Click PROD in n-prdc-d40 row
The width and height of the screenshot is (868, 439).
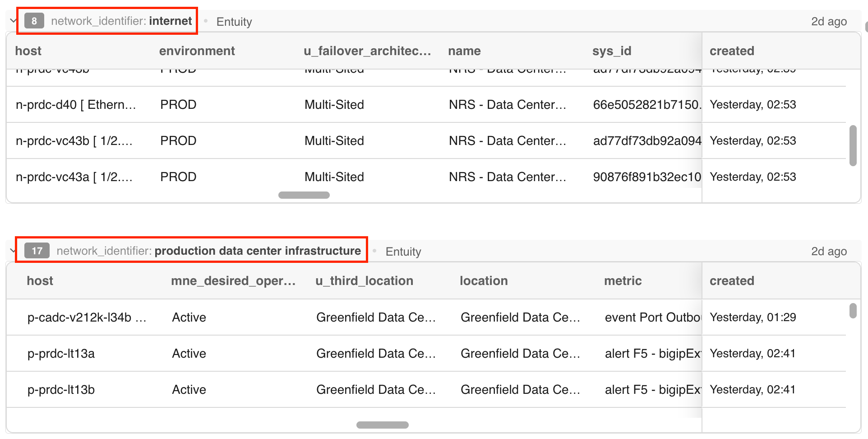click(178, 105)
